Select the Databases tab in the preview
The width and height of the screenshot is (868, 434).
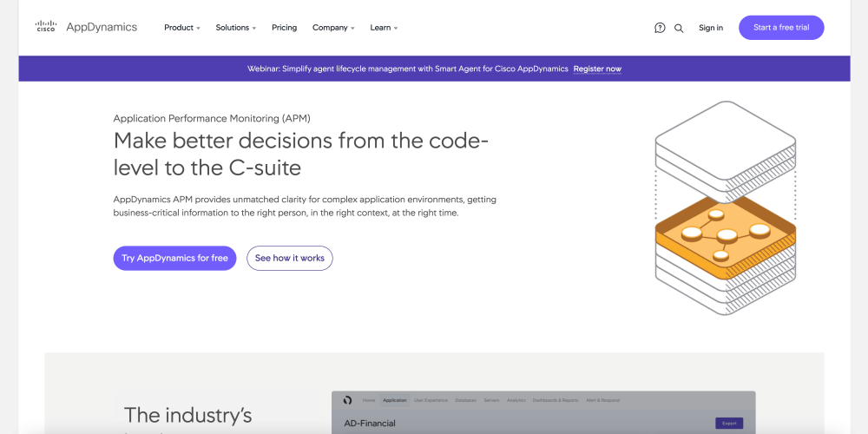point(465,400)
